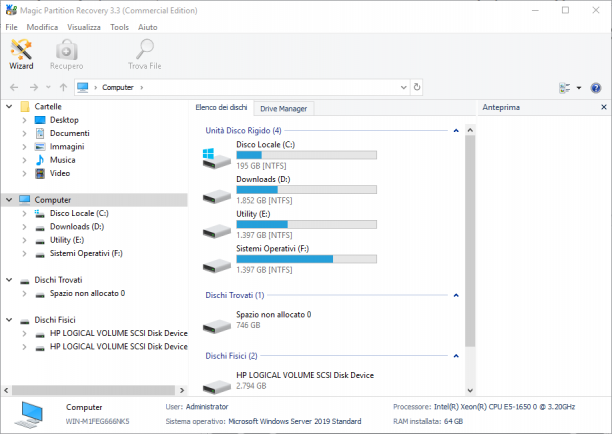The width and height of the screenshot is (612, 434).
Task: Open the Visualizza menu
Action: [x=84, y=27]
